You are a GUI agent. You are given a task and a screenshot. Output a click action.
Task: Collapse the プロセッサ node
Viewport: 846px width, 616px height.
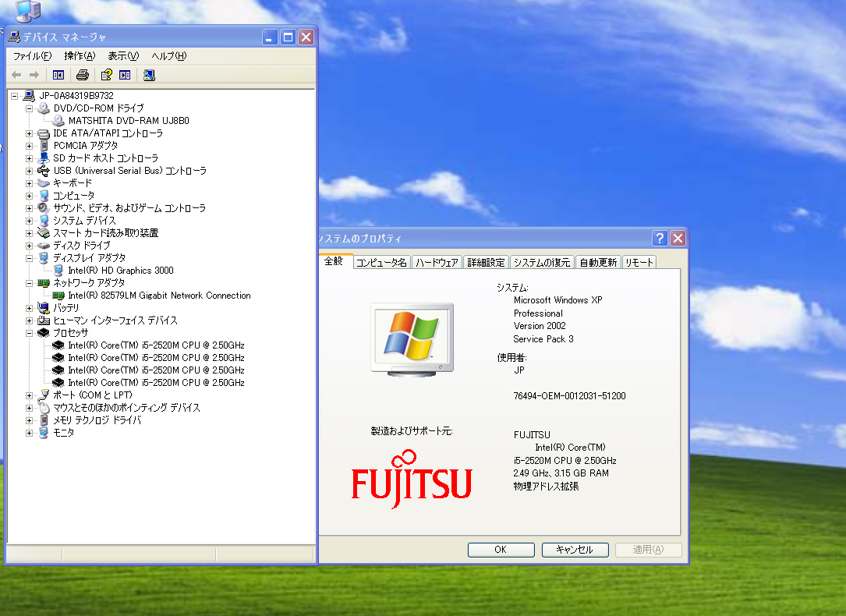tap(29, 333)
